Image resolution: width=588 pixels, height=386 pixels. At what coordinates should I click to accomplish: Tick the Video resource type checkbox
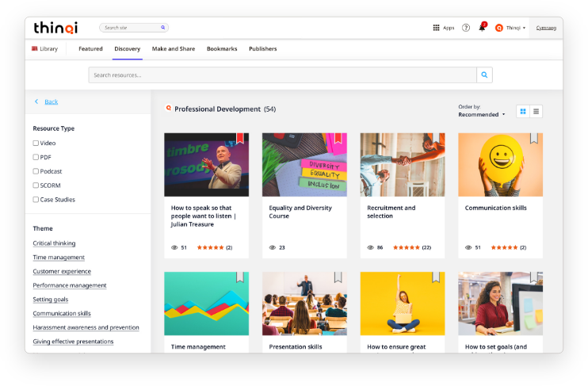(36, 143)
